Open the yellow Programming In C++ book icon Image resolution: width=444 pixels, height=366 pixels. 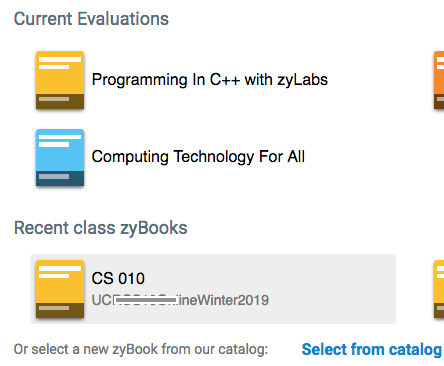point(60,80)
